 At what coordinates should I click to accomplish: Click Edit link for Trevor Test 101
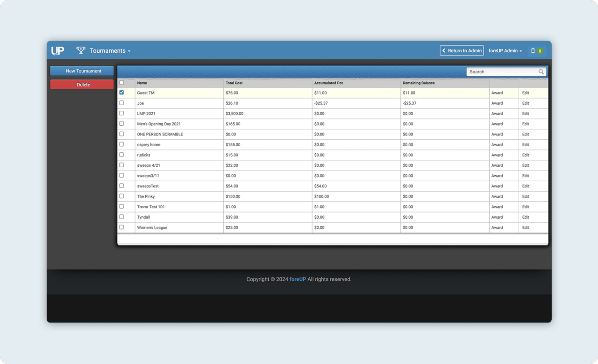526,207
